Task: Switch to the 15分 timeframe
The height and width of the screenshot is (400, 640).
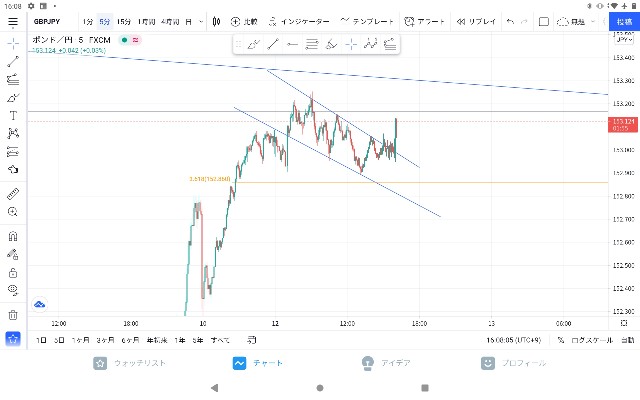Action: pyautogui.click(x=124, y=22)
